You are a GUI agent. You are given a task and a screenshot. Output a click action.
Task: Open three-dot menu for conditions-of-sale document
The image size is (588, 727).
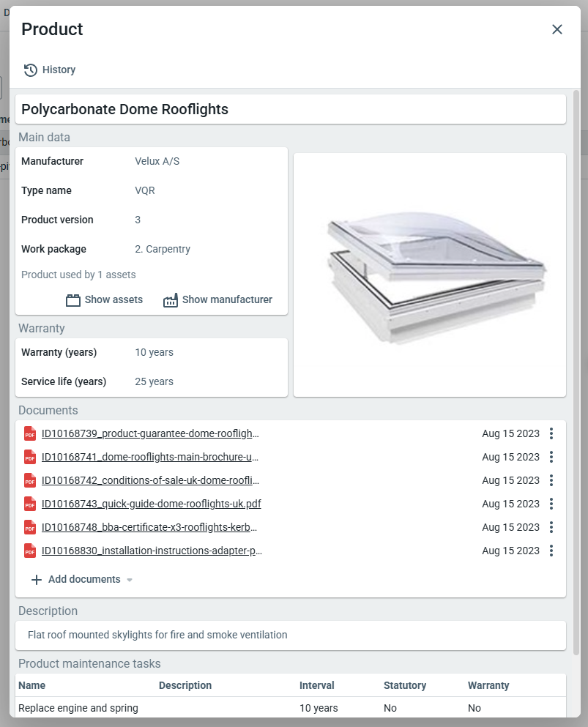click(x=551, y=480)
